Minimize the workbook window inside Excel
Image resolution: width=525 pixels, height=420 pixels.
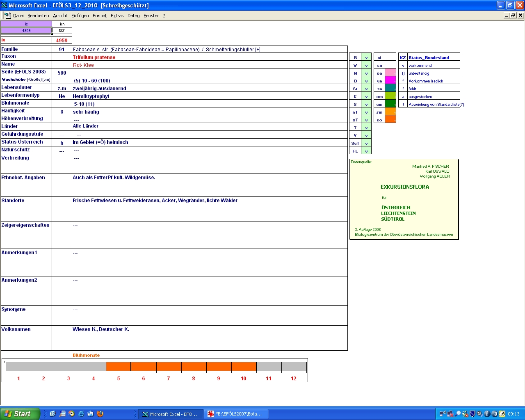[507, 15]
